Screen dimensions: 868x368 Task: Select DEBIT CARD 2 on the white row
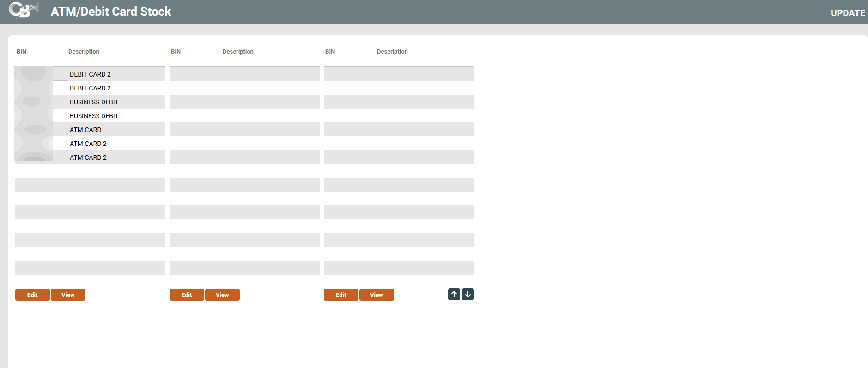coord(90,88)
